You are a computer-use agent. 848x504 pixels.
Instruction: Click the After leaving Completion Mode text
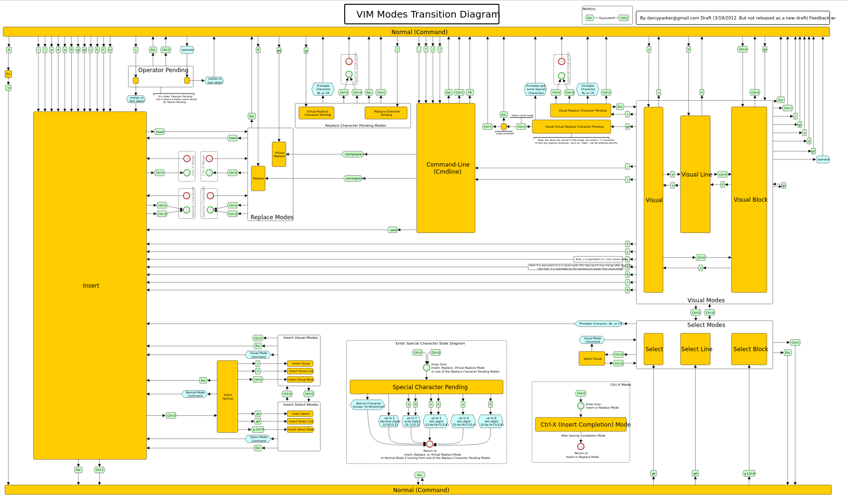(x=583, y=436)
